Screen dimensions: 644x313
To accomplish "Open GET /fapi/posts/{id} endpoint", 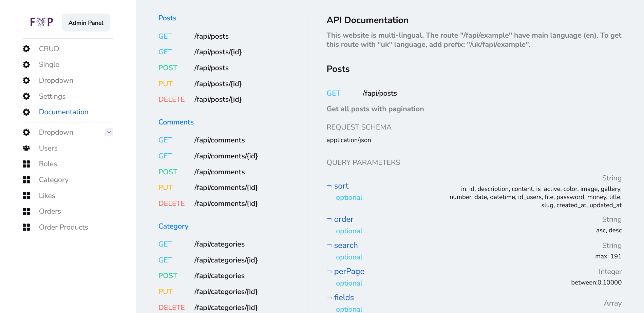I will (x=200, y=52).
